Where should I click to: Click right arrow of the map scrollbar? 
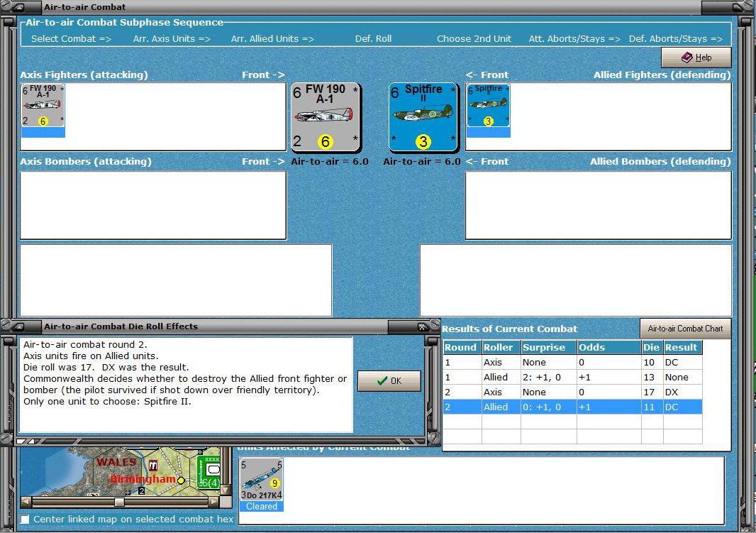point(213,502)
